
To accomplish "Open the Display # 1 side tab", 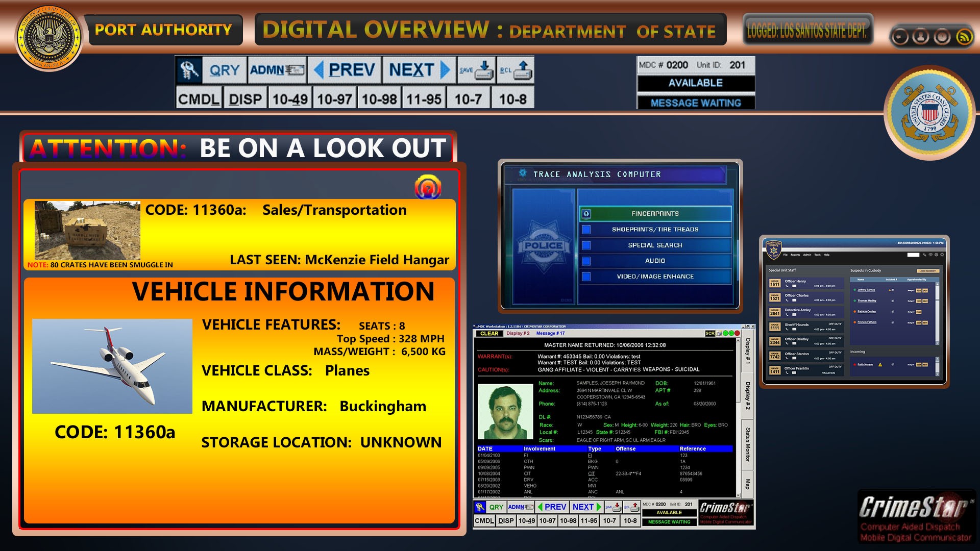I will [748, 350].
